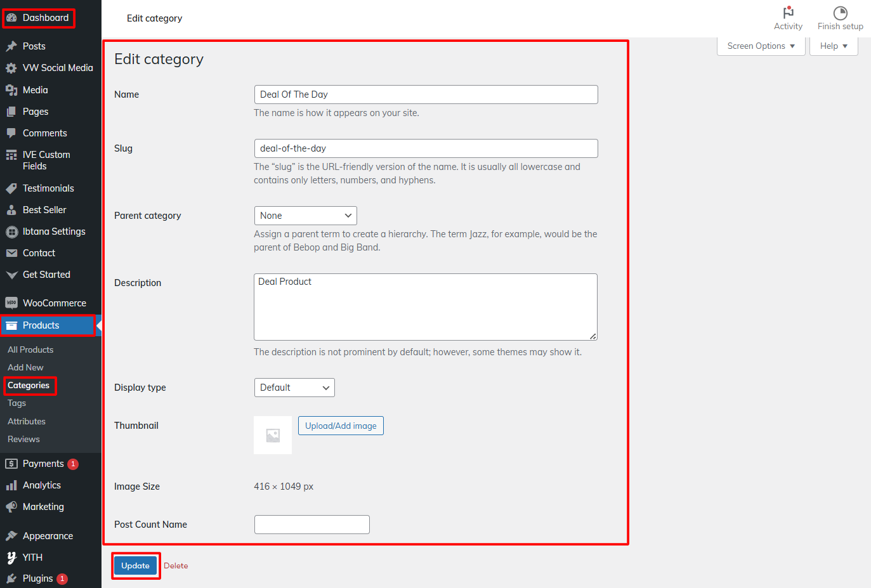The height and width of the screenshot is (588, 871).
Task: Click the WooCommerce icon in sidebar
Action: coord(11,303)
